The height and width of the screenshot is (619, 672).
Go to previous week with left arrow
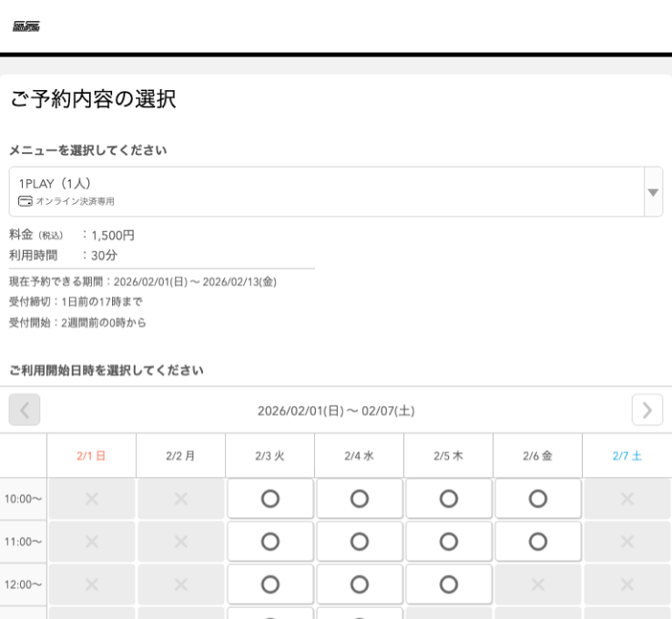click(x=25, y=410)
